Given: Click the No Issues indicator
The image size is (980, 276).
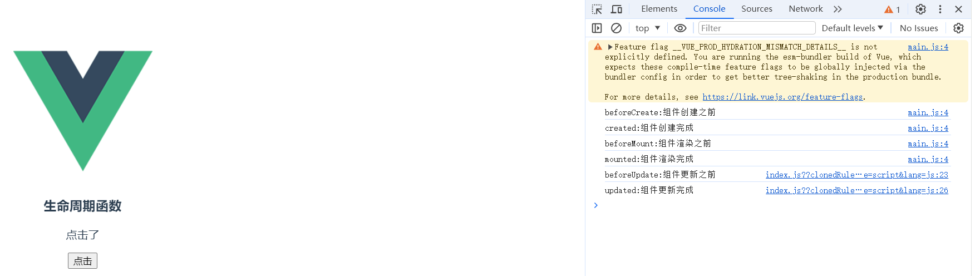Looking at the screenshot, I should 919,28.
